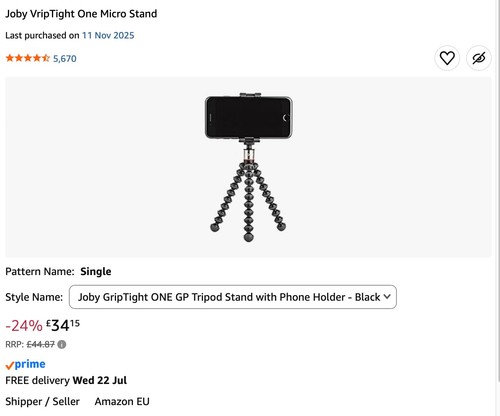
Task: Open the Style Name dropdown box
Action: tap(233, 297)
